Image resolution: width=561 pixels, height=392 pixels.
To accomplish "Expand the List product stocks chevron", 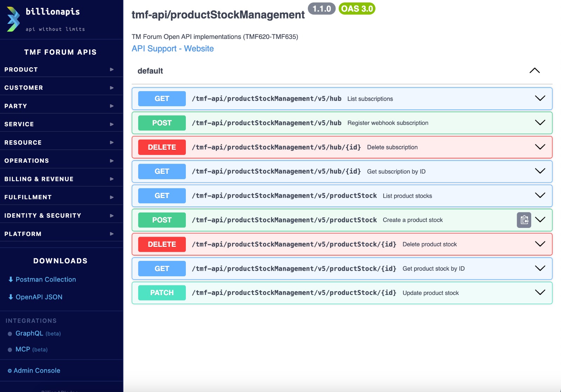I will click(540, 195).
